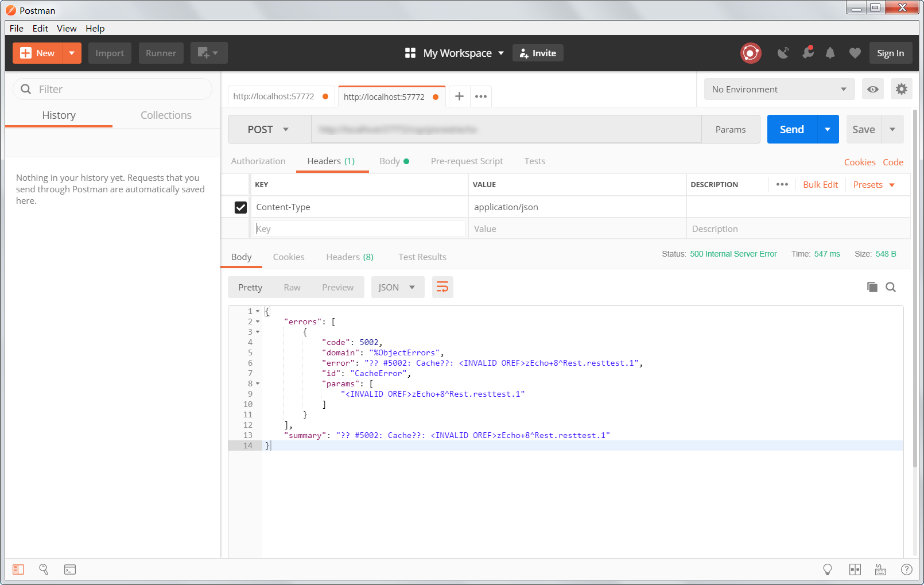Open bootcamp lightbulb icon
Image resolution: width=924 pixels, height=585 pixels.
[828, 569]
